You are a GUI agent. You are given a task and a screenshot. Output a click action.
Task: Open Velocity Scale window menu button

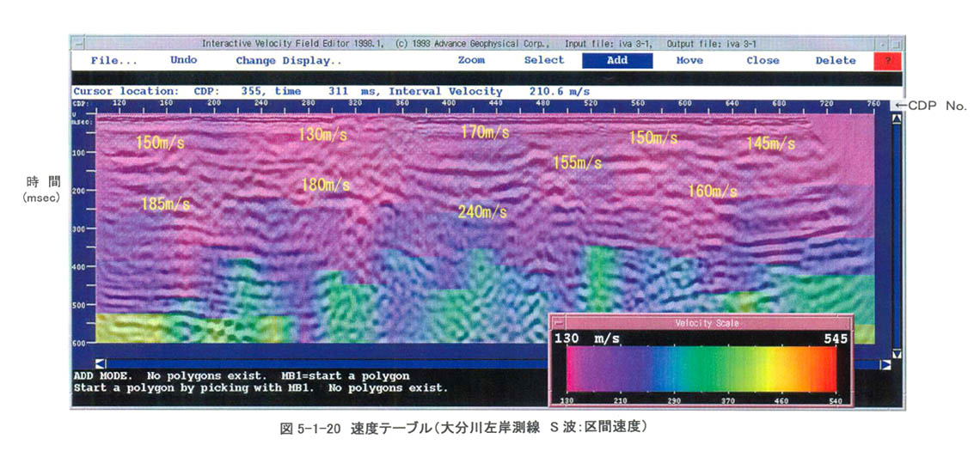pyautogui.click(x=559, y=323)
